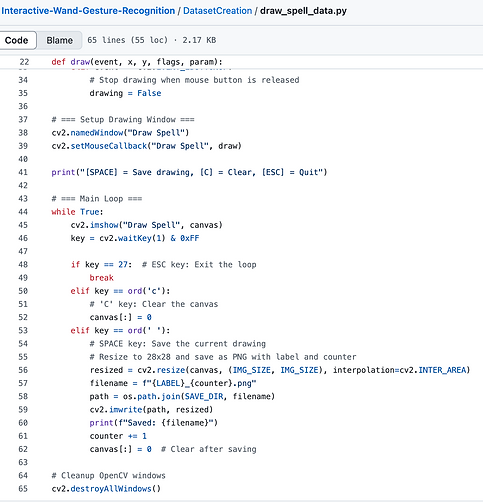Select line number 34

pos(23,80)
